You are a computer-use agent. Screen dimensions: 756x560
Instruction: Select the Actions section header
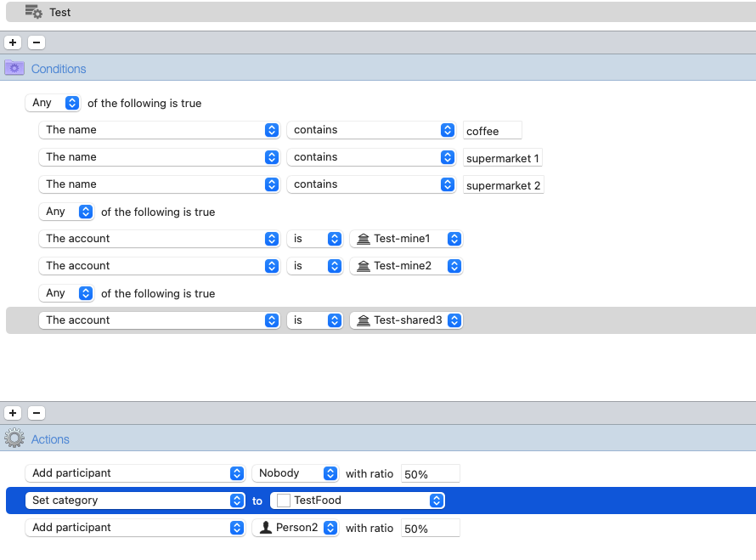[x=50, y=439]
